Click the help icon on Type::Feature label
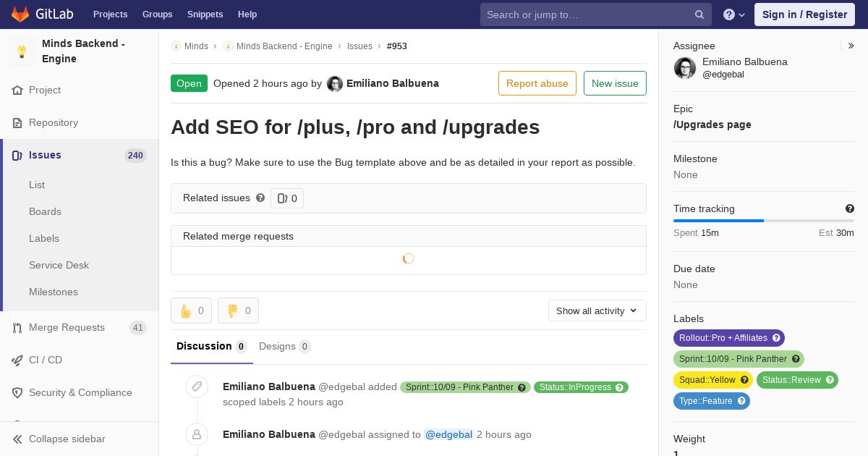Screen dimensions: 868x456 [x=742, y=401]
